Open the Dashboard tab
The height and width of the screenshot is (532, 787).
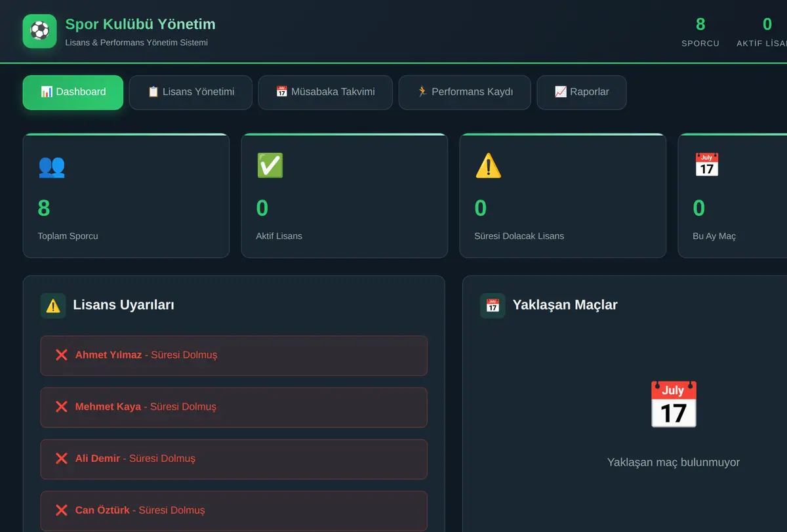click(73, 92)
